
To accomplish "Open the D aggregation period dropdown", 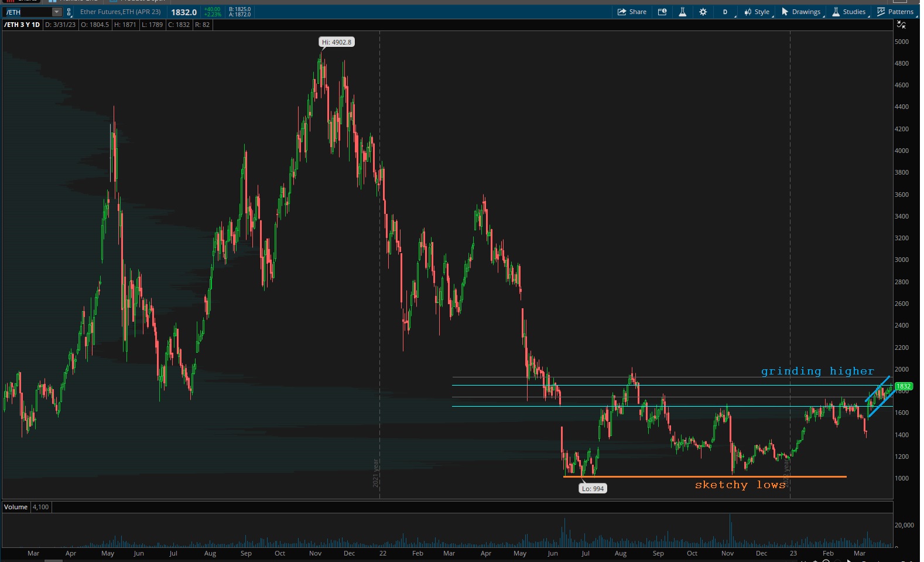I will pyautogui.click(x=725, y=12).
